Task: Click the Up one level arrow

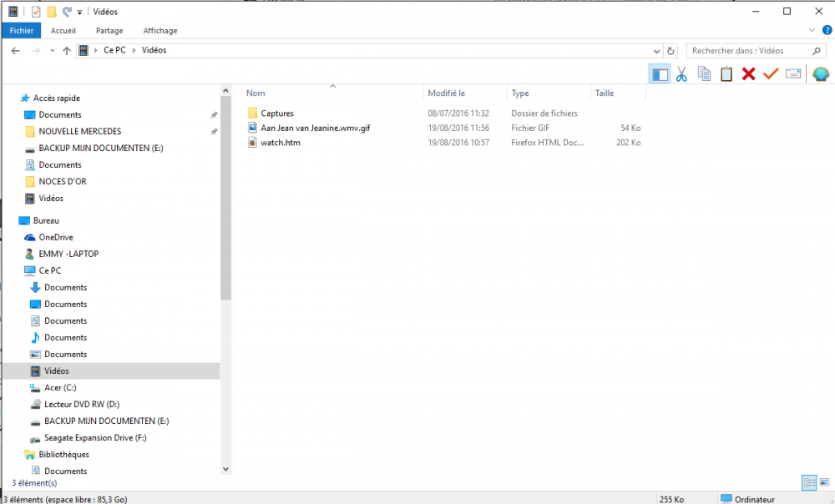Action: coord(67,51)
